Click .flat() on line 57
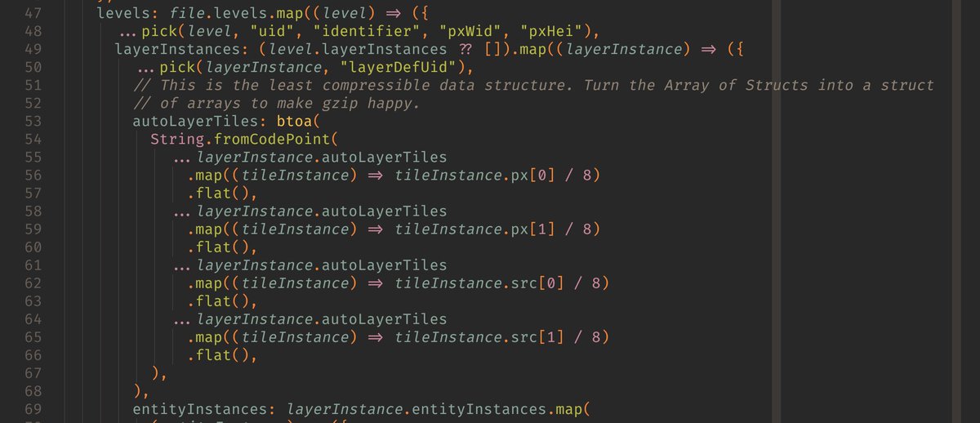 (x=219, y=193)
